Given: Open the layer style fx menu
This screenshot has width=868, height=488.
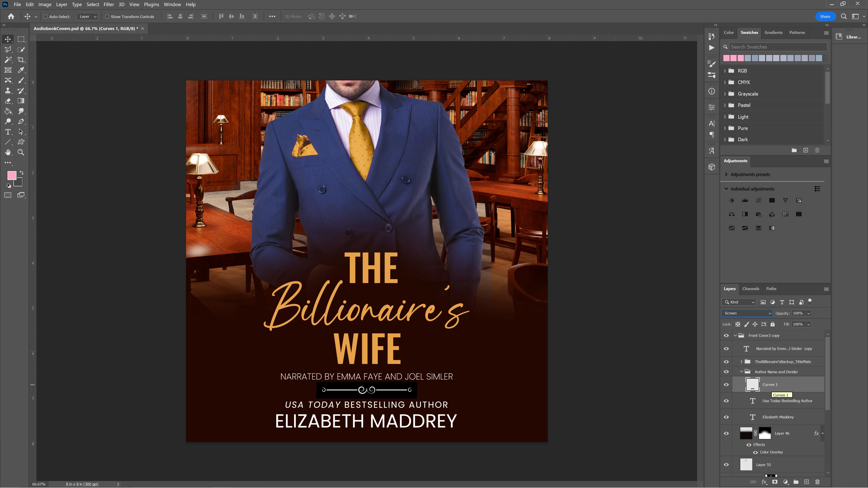Looking at the screenshot, I should click(764, 482).
